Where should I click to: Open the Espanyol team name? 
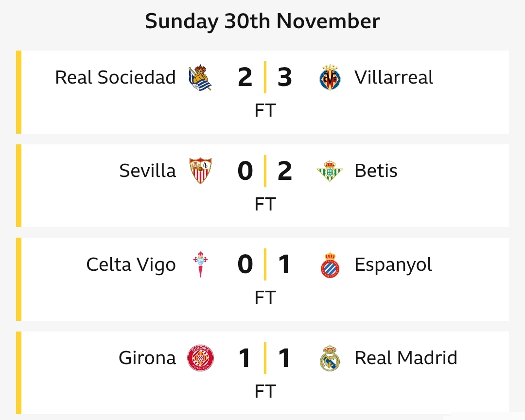tap(393, 265)
